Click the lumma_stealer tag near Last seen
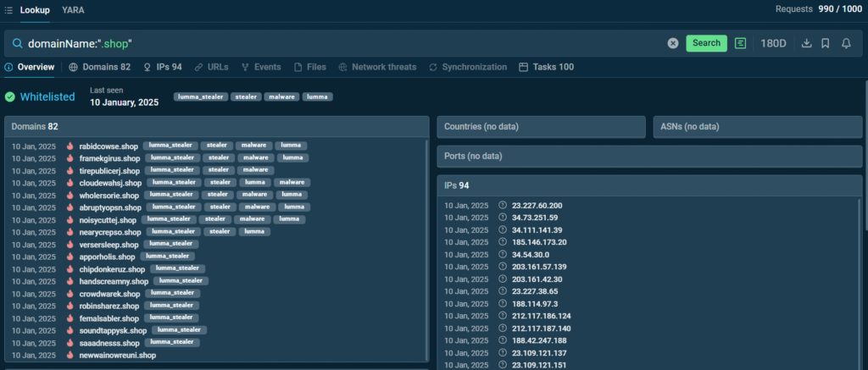868x370 pixels. pos(200,97)
